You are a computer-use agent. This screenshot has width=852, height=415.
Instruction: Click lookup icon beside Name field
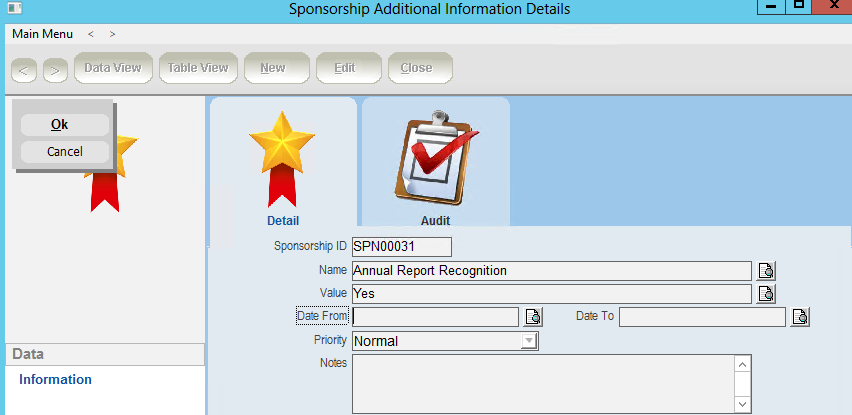[767, 271]
